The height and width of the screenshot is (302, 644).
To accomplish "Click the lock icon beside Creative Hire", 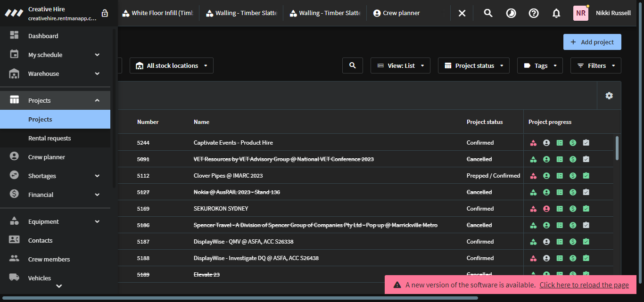I will (x=105, y=13).
